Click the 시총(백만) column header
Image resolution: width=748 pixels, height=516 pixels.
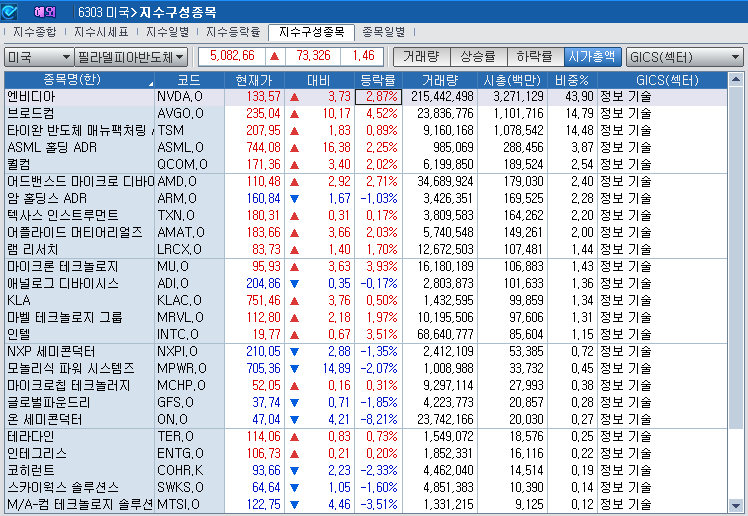[x=512, y=80]
